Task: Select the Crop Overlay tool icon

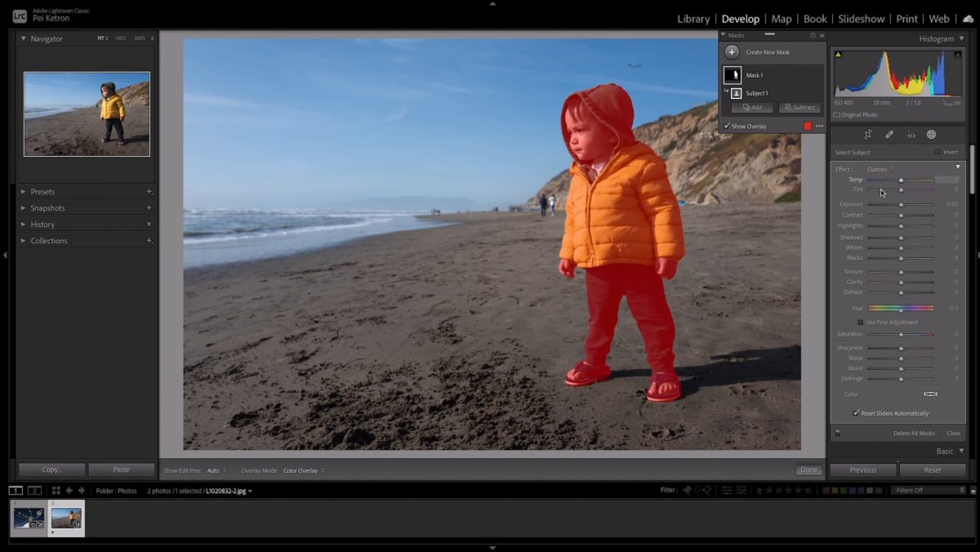Action: click(x=867, y=135)
